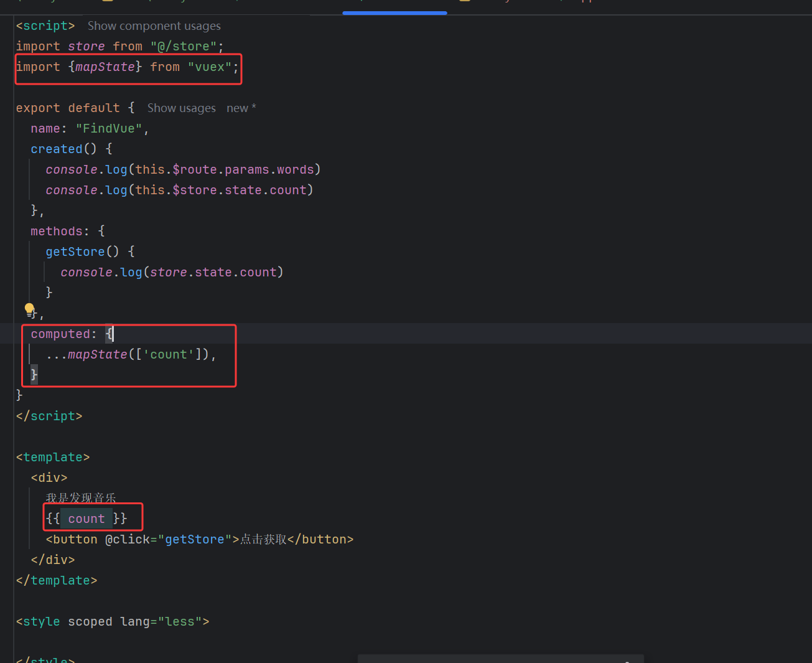Image resolution: width=812 pixels, height=663 pixels.
Task: Click 'words' at end of params expression
Action: click(x=296, y=170)
